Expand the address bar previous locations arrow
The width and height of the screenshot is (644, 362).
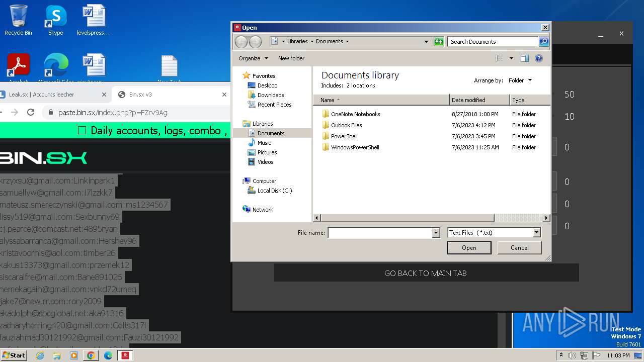(x=426, y=42)
